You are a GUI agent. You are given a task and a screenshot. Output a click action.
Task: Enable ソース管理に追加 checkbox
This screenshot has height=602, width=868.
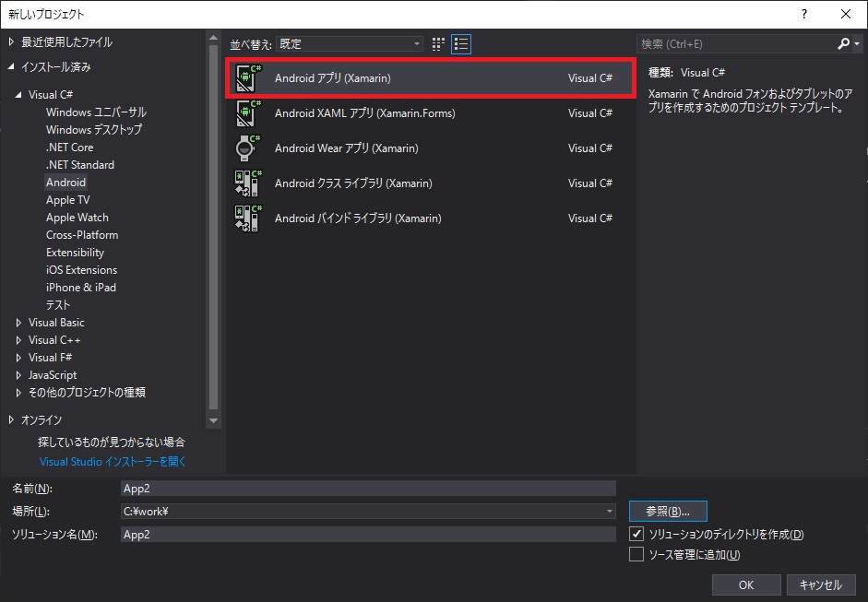(636, 554)
